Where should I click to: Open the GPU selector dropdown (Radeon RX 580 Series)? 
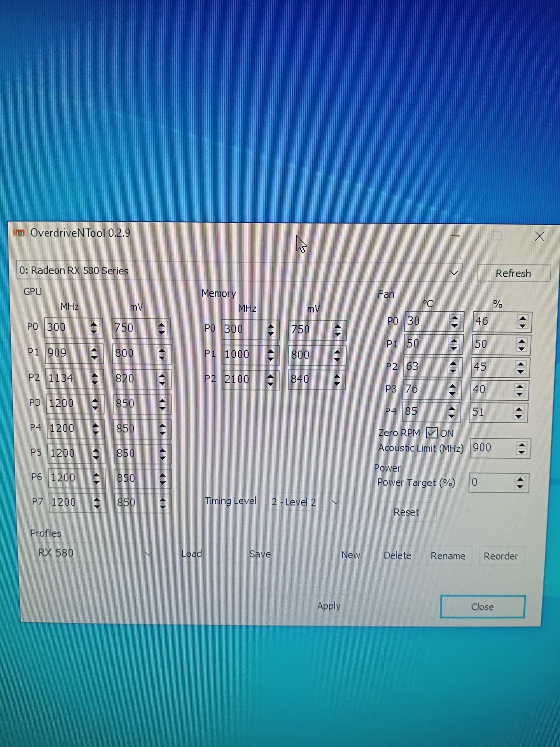pos(239,271)
